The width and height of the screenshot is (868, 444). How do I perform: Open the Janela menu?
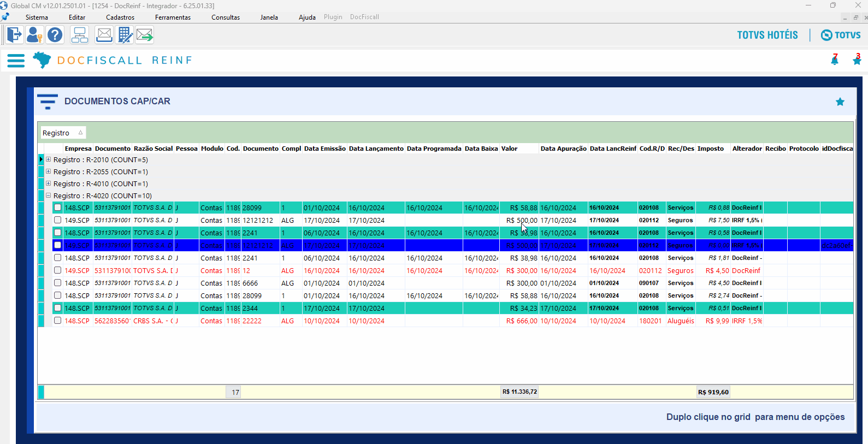tap(269, 17)
